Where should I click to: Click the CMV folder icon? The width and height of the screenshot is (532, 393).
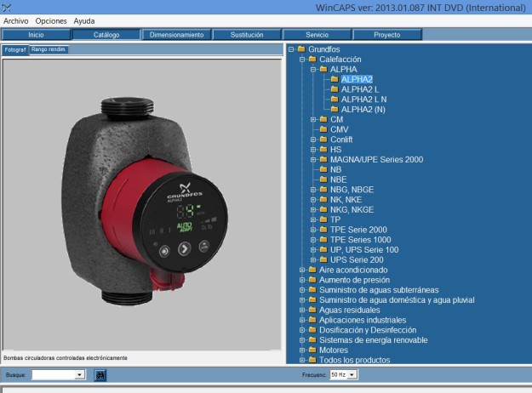click(x=323, y=129)
